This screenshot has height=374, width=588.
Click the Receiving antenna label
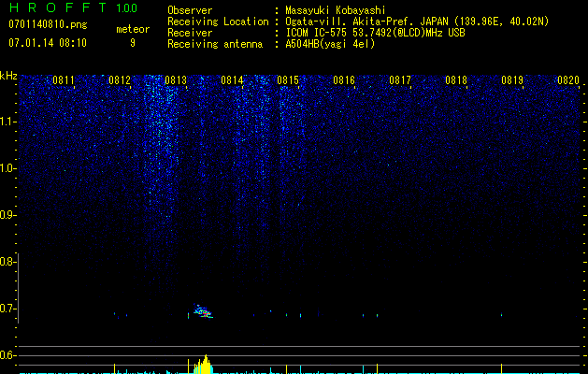215,44
